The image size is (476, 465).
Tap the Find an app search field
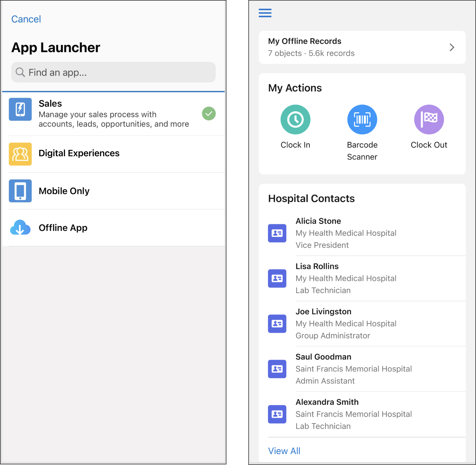[x=113, y=72]
